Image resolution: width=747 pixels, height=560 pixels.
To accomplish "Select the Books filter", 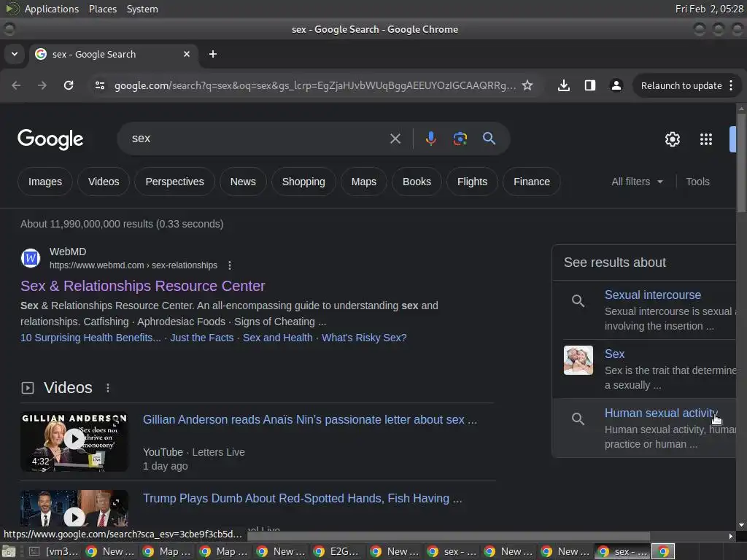I will (x=417, y=182).
